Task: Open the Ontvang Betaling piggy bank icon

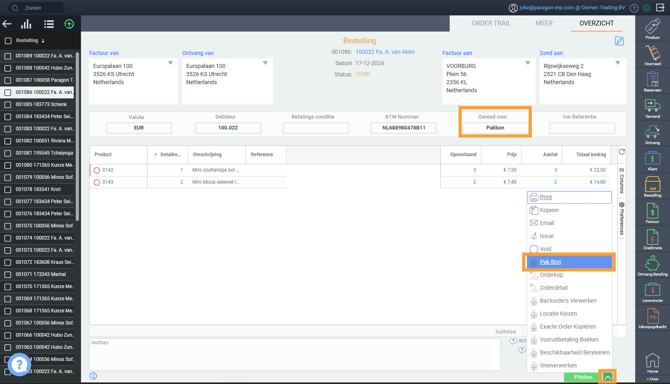Action: [652, 264]
